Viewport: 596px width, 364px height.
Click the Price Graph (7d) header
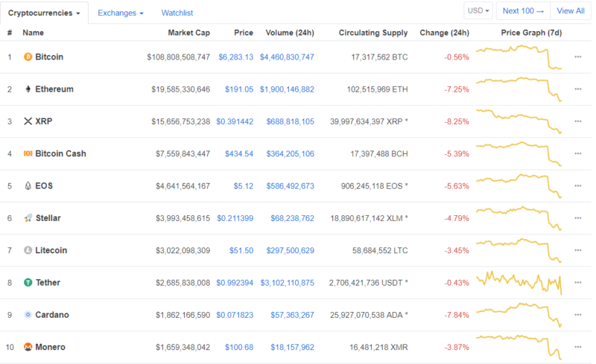coord(531,33)
